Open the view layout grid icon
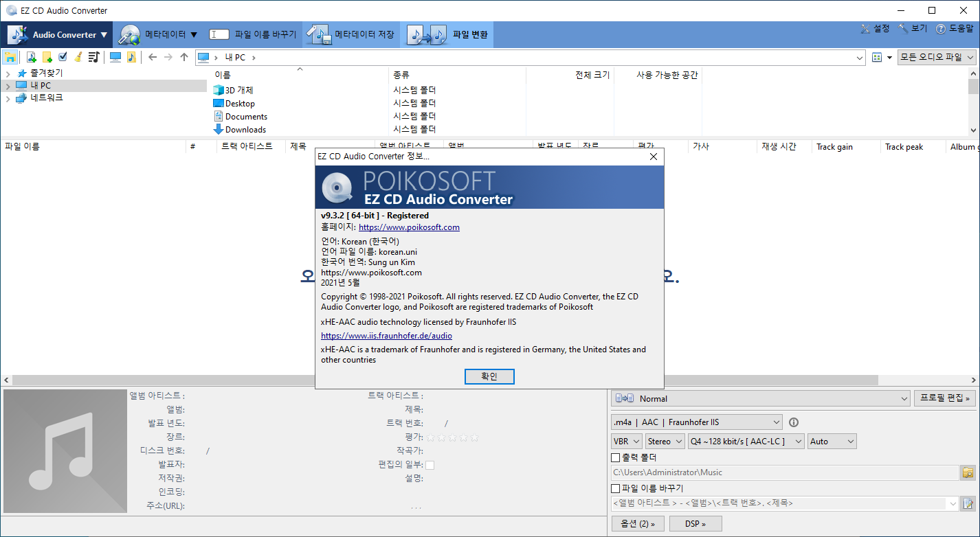Screen dimensions: 980x537 (877, 58)
